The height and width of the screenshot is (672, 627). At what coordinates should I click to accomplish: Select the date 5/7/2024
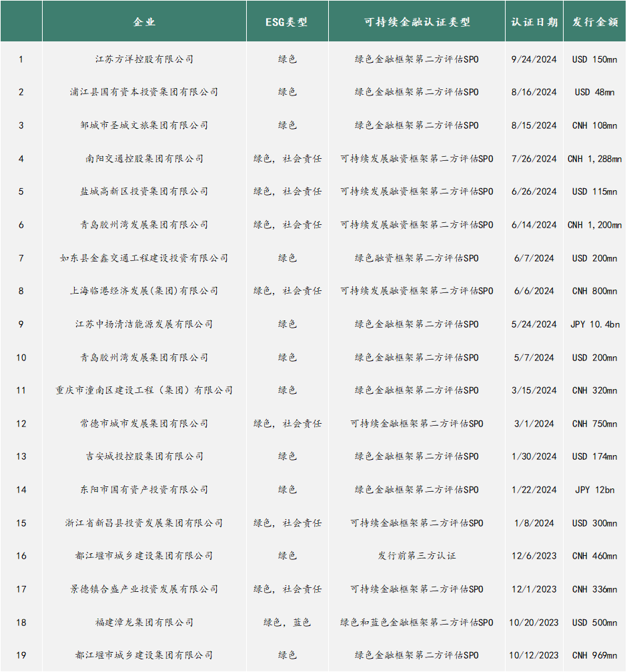(x=534, y=358)
